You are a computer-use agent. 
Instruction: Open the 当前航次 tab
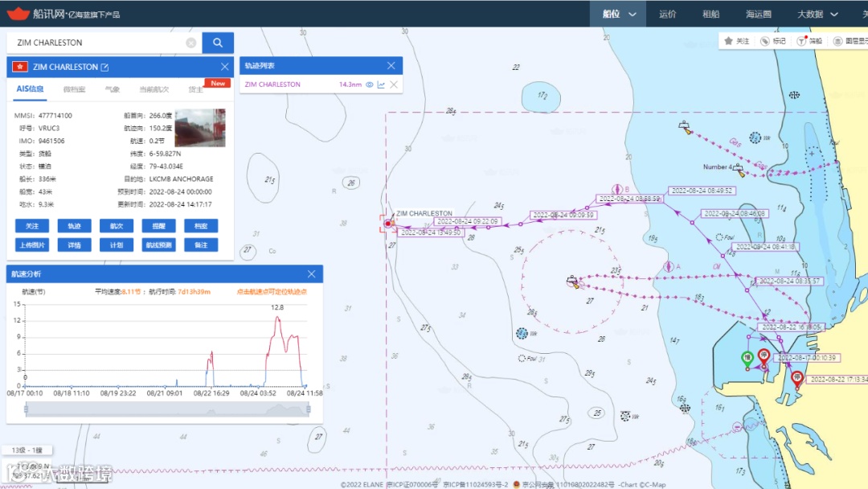(x=154, y=89)
